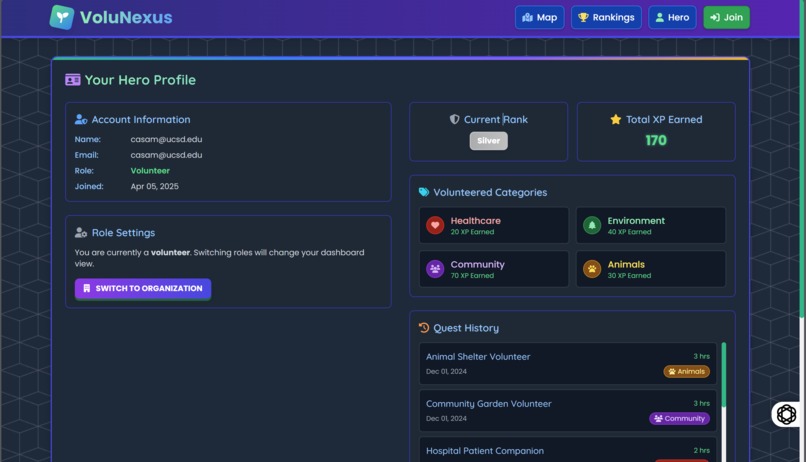Open the Community Garden Volunteer quest entry
806x462 pixels.
pos(567,411)
